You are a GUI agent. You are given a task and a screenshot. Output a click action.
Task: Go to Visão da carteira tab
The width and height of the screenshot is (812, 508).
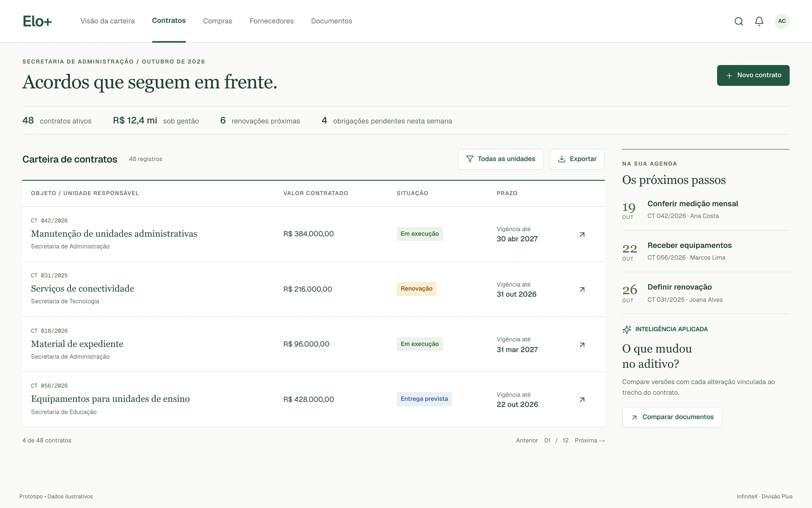108,21
